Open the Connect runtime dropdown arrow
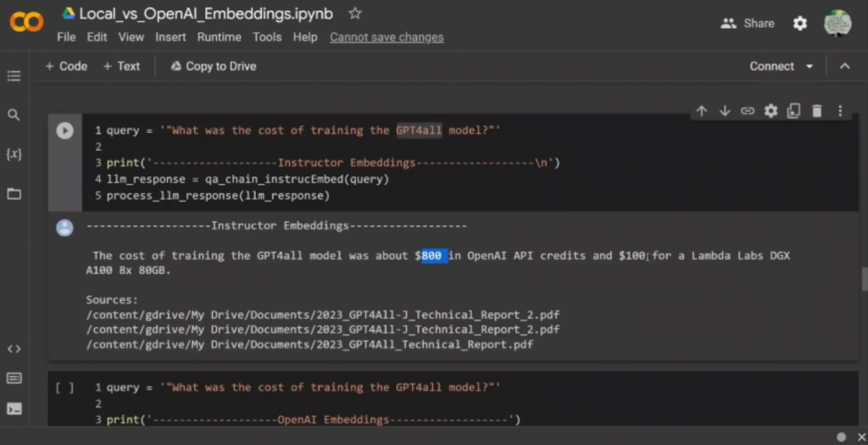The height and width of the screenshot is (445, 868). point(810,66)
